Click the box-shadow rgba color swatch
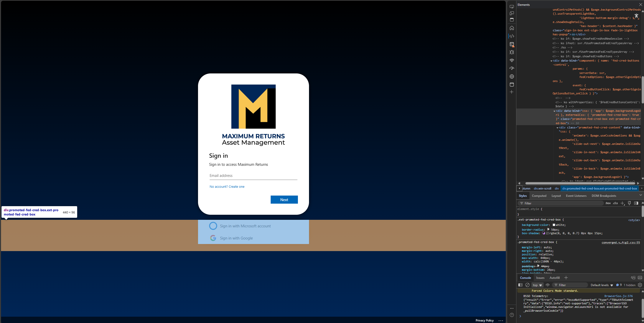 [547, 233]
